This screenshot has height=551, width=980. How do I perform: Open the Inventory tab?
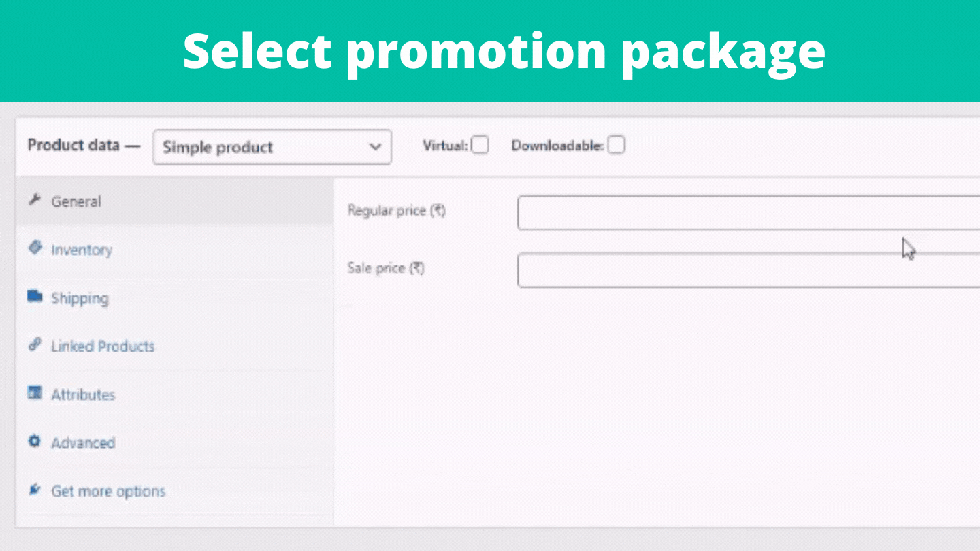(x=82, y=250)
